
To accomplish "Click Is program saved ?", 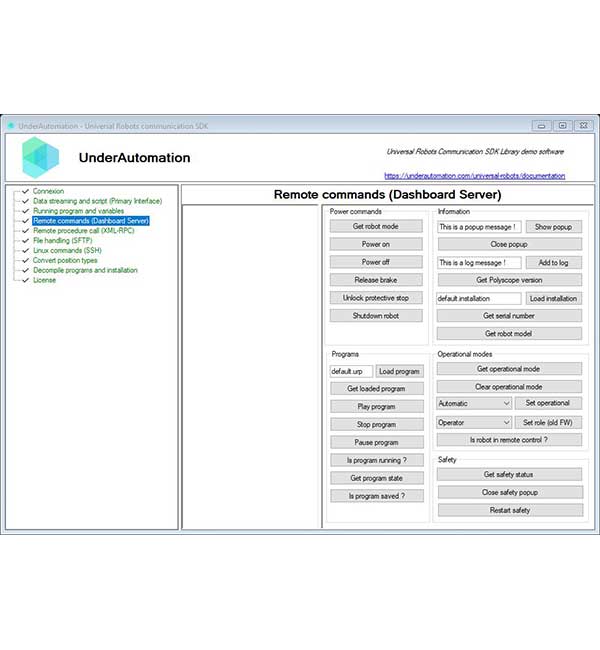I will [x=377, y=495].
